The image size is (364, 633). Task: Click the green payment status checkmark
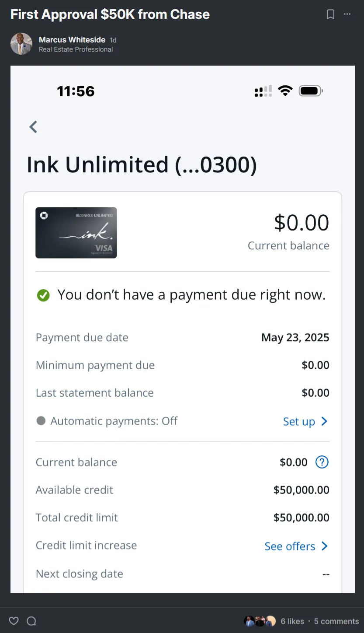point(43,296)
